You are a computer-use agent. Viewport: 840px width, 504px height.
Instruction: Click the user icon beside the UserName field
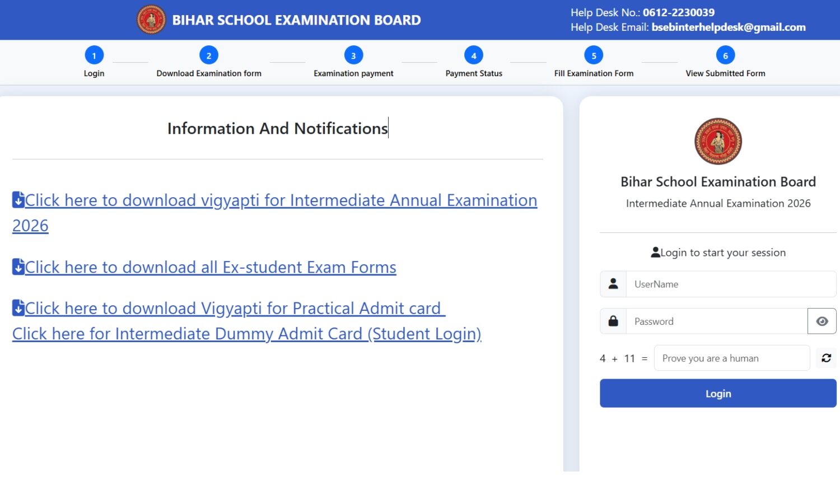[x=613, y=284]
